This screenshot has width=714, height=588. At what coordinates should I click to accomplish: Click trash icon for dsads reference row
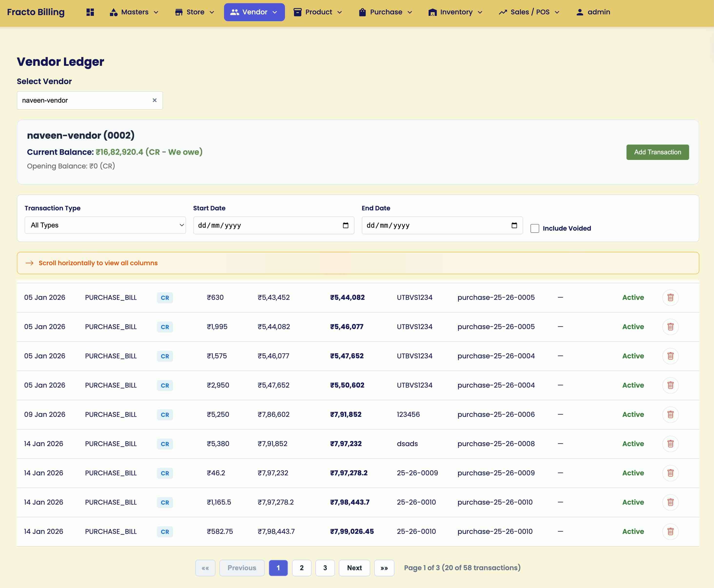670,444
